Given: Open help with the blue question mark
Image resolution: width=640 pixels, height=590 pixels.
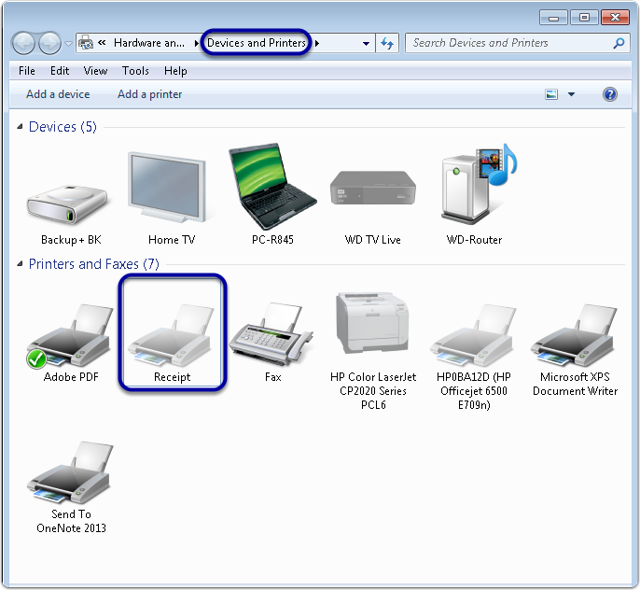Looking at the screenshot, I should click(610, 94).
